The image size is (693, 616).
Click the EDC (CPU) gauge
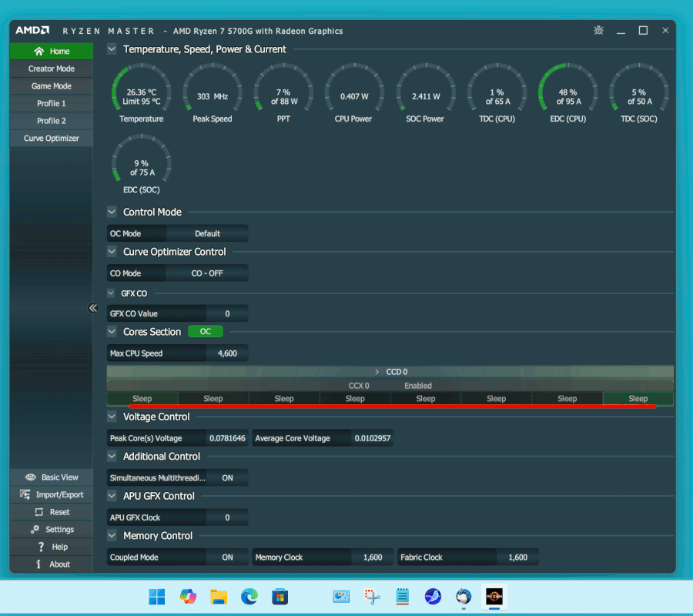[x=568, y=94]
